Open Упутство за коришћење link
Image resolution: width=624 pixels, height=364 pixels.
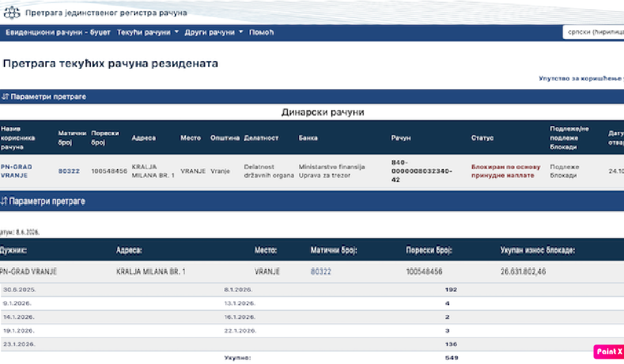(x=580, y=79)
